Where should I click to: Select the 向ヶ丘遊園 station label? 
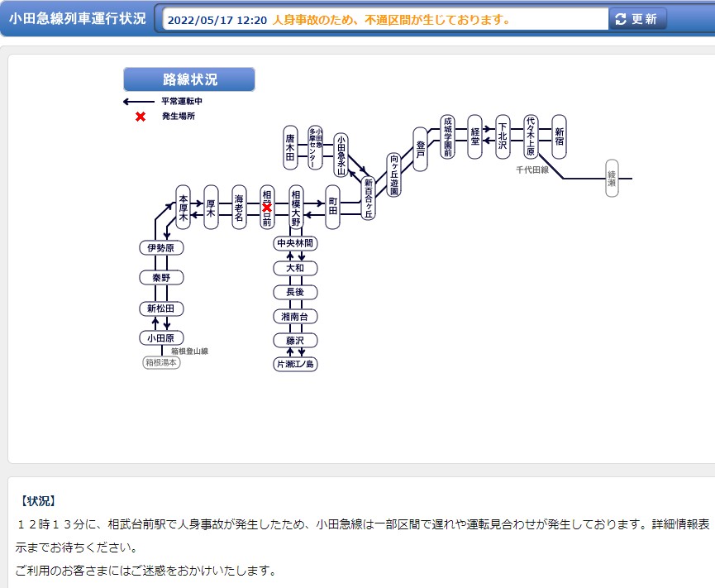point(394,174)
